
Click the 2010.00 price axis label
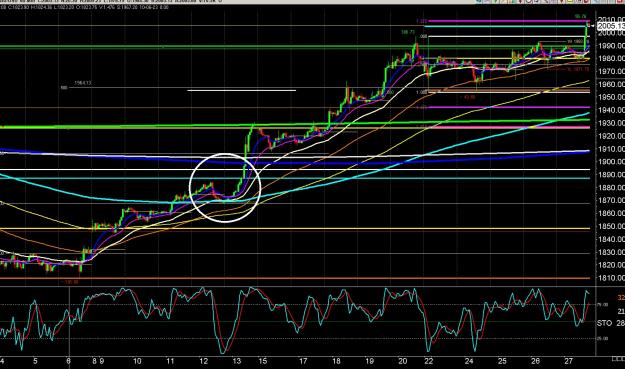pyautogui.click(x=611, y=20)
